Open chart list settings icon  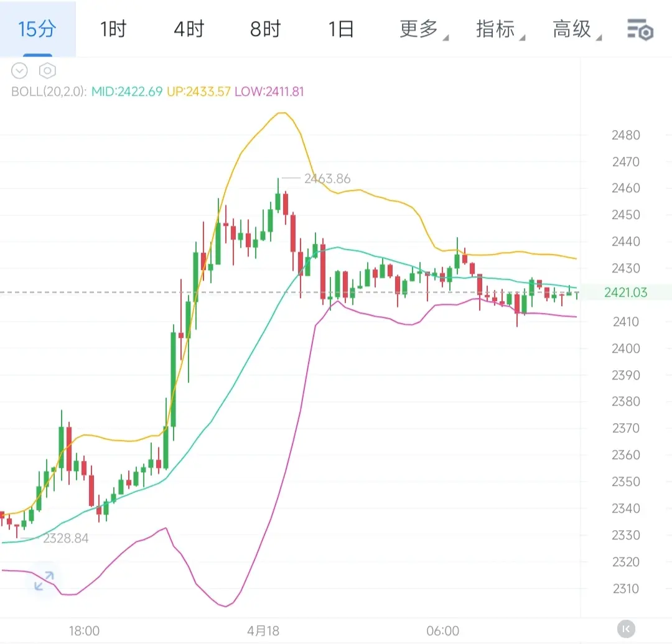(640, 30)
